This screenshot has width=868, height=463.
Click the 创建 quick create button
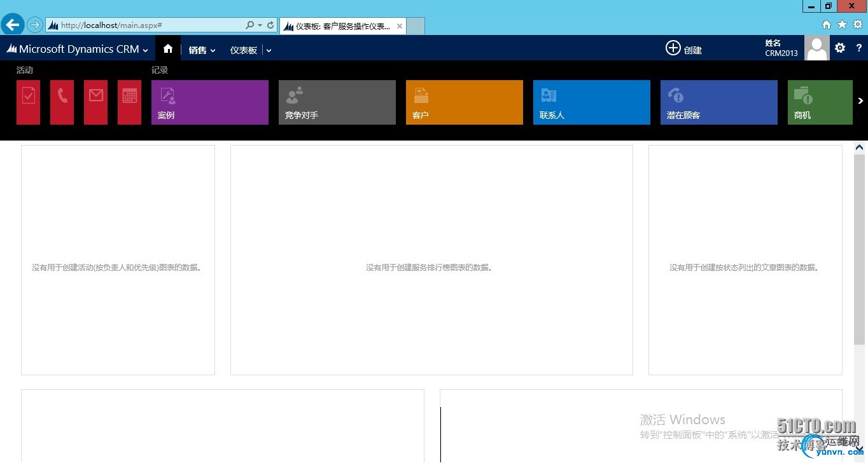click(684, 49)
